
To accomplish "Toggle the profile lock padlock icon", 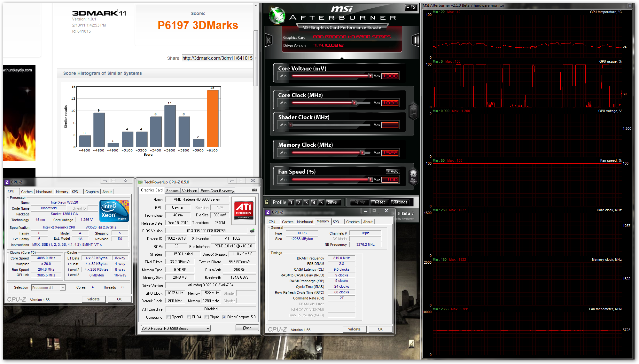I will click(x=267, y=202).
